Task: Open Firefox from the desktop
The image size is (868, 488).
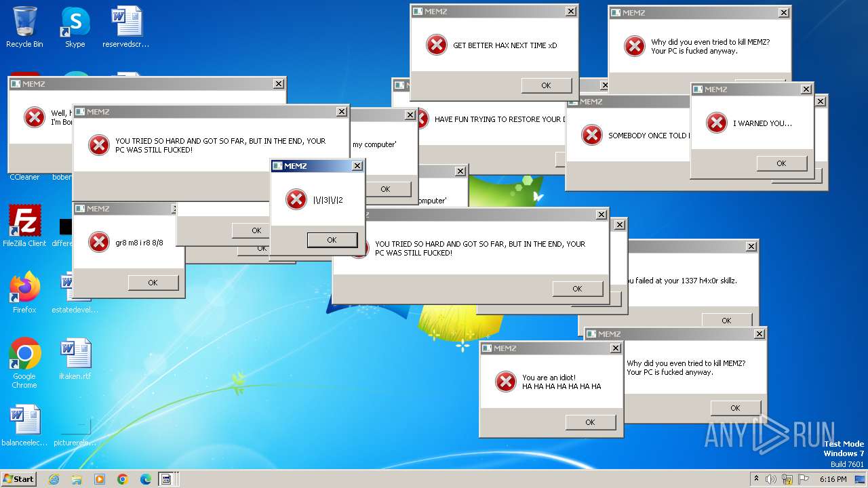Action: pos(24,292)
